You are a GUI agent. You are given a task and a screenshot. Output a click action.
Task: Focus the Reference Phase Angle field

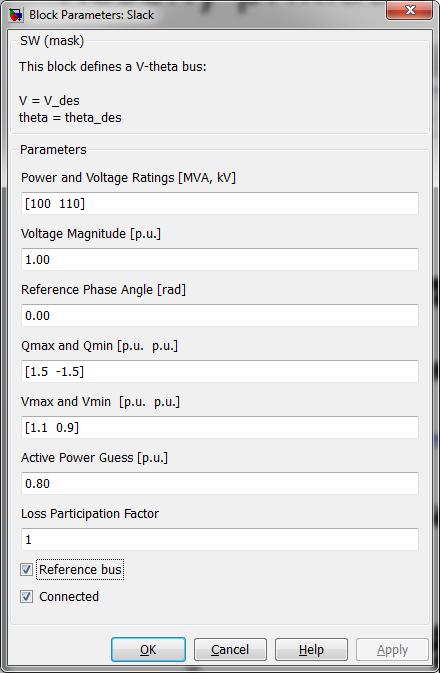pyautogui.click(x=220, y=315)
